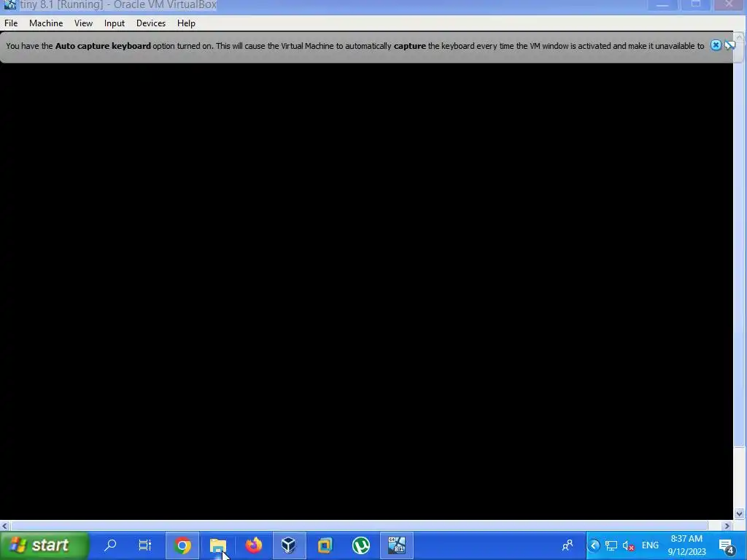Open the Help menu
747x560 pixels.
click(186, 23)
